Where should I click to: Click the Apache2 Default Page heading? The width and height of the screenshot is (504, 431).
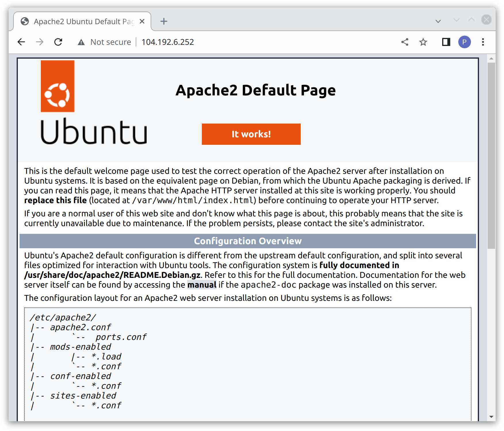coord(256,90)
